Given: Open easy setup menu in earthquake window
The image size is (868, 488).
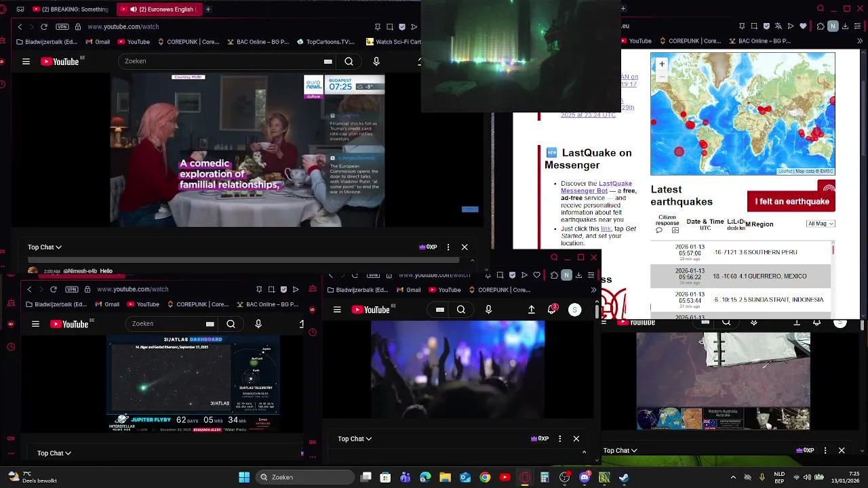Looking at the screenshot, I should [x=858, y=26].
